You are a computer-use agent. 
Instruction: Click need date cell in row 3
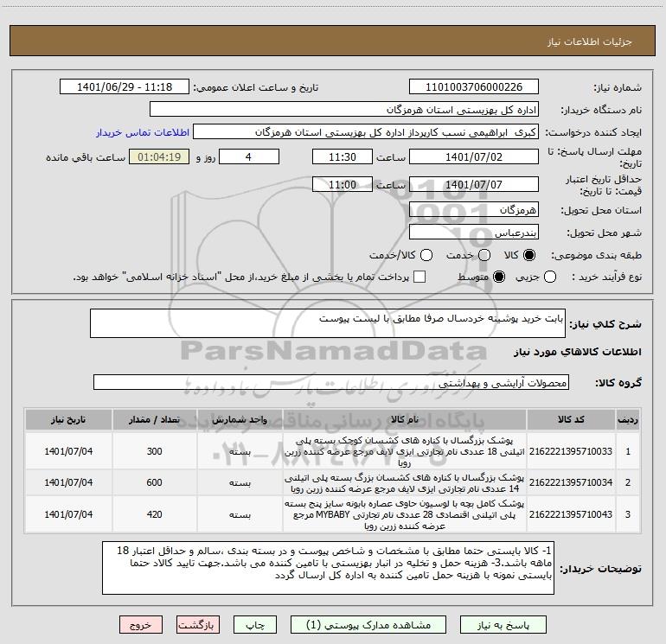point(68,514)
